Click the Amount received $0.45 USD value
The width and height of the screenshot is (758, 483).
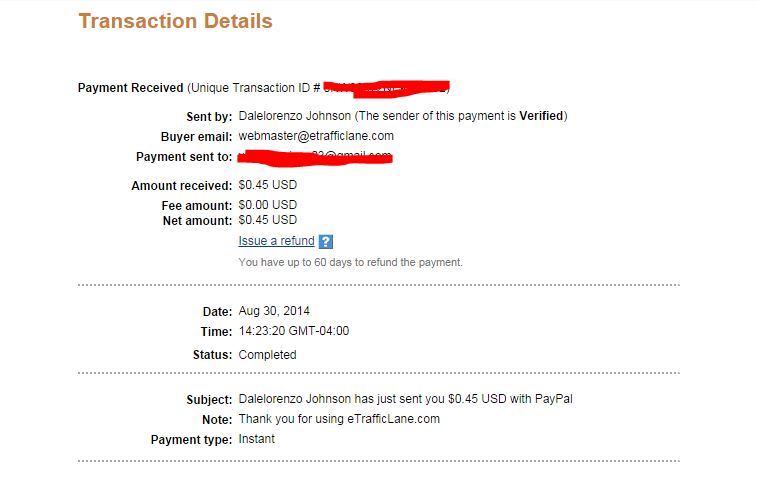coord(268,185)
